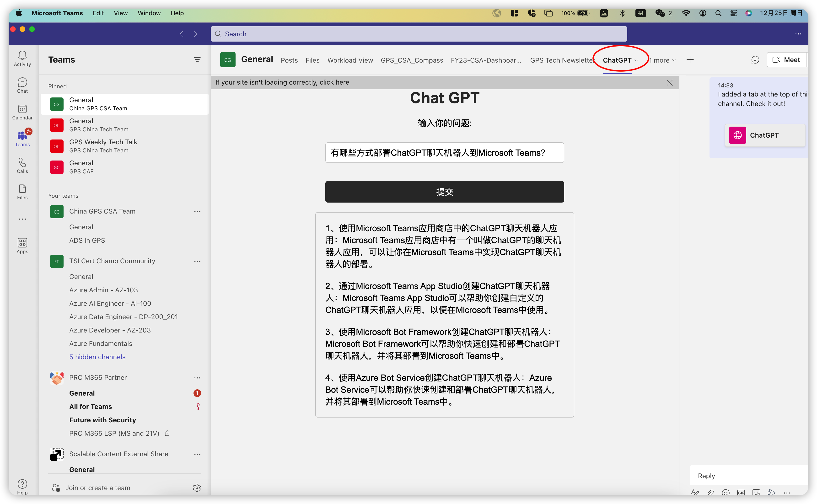The image size is (817, 504).
Task: Click the teams list filter icon
Action: (197, 60)
